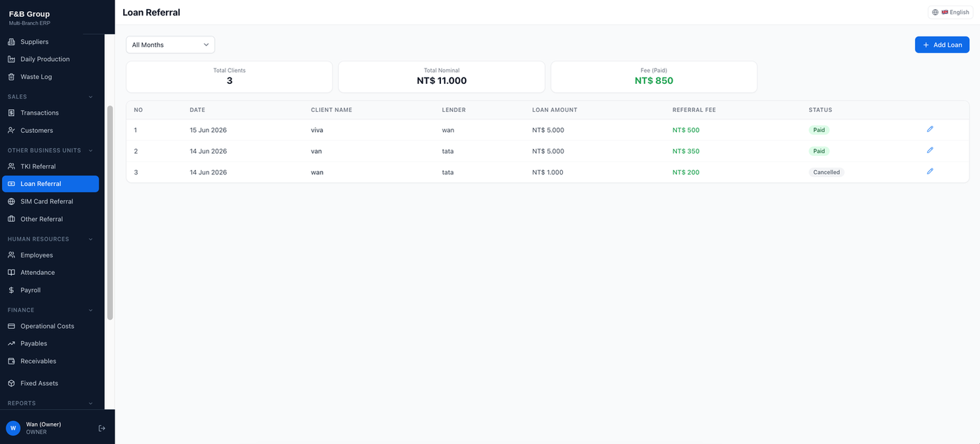Go to Payroll page

pyautogui.click(x=50, y=290)
